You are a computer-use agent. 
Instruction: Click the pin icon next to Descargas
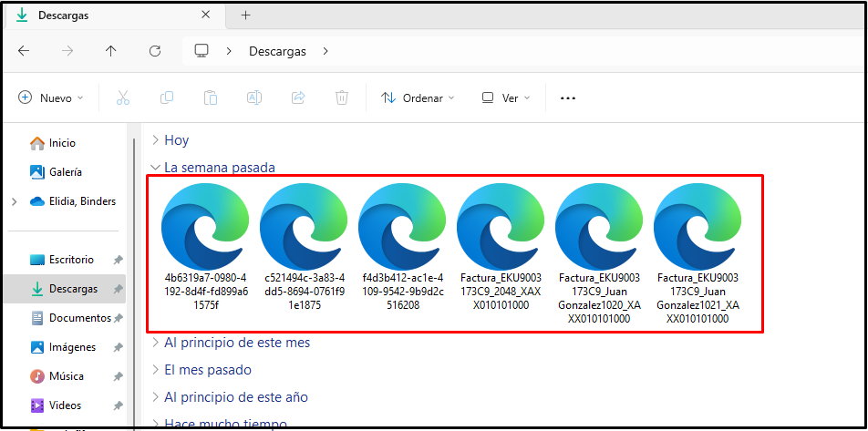118,290
